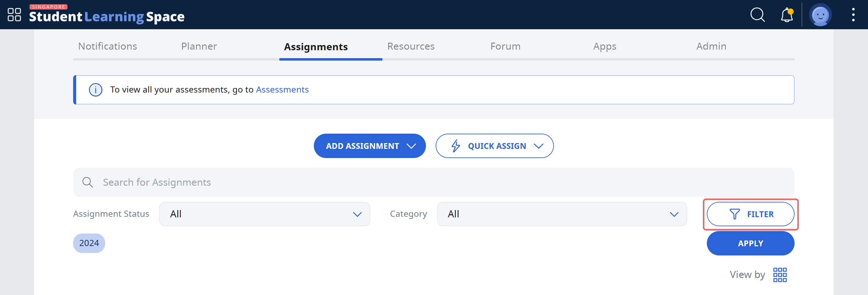Click the header search magnifier icon
Viewport: 868px width, 295px height.
757,15
